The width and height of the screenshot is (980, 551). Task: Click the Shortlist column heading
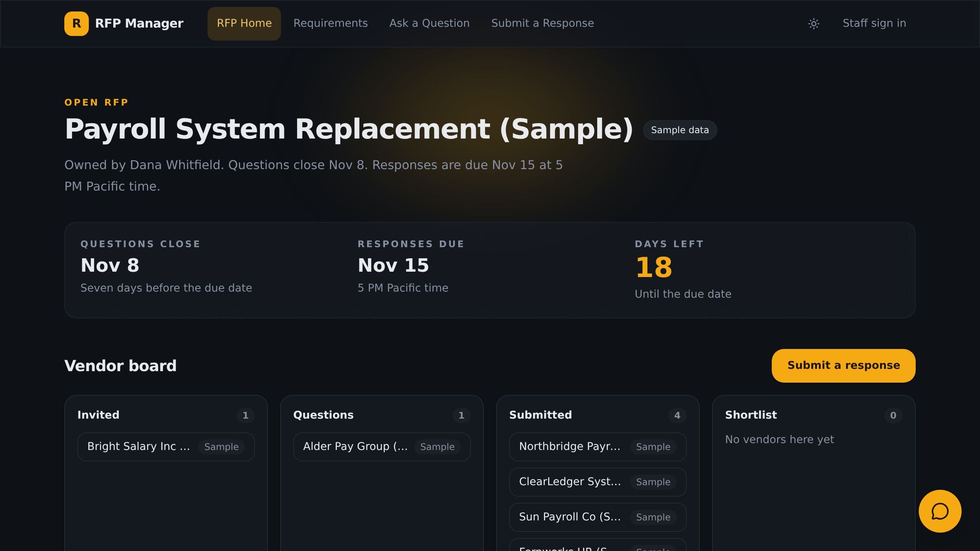(751, 415)
